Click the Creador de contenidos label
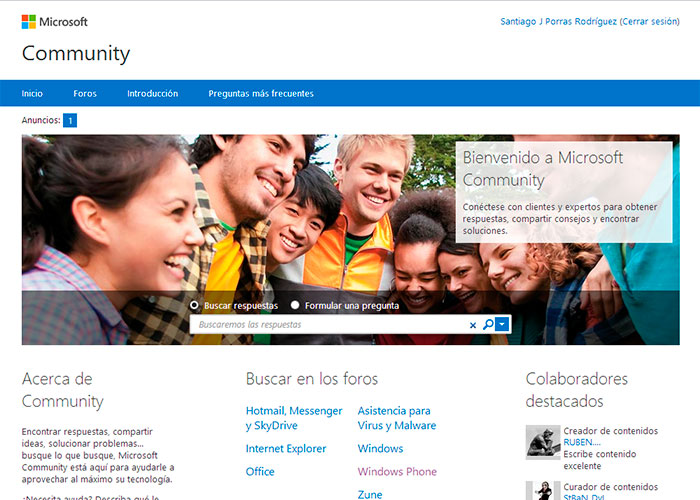Image resolution: width=700 pixels, height=500 pixels. tap(610, 431)
